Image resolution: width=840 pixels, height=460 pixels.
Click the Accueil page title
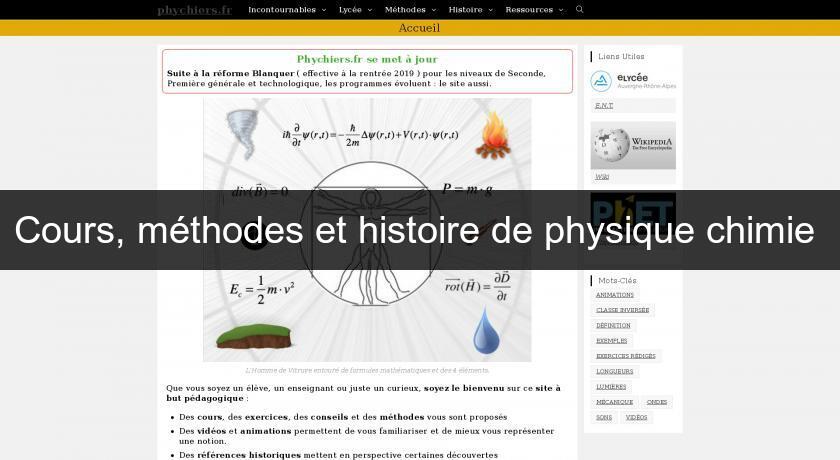pos(419,28)
